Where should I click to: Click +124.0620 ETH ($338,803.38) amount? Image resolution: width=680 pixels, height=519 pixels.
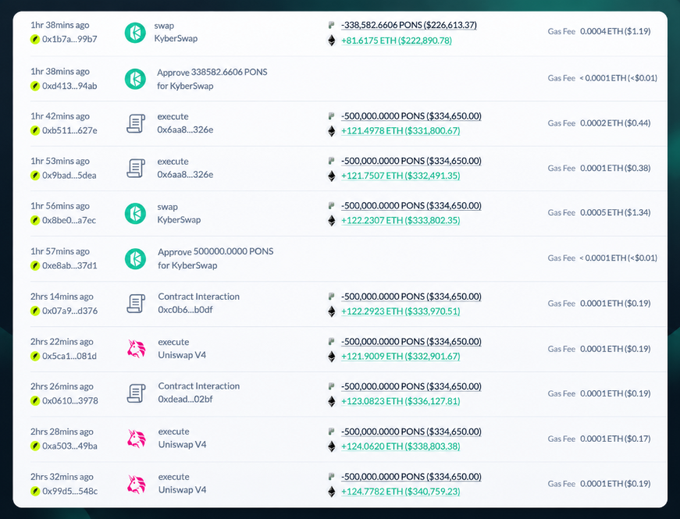[x=401, y=447]
